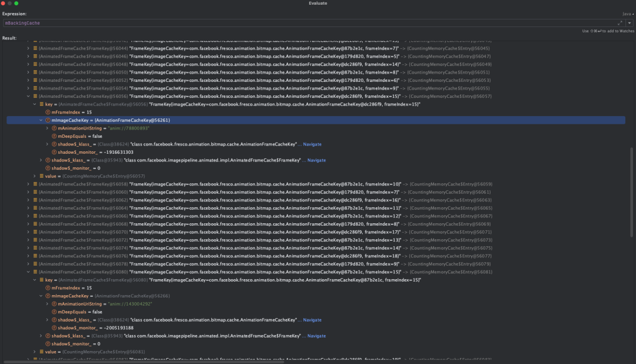Click the field icon beside shadow$_monitor_ -2005193188

pos(54,328)
